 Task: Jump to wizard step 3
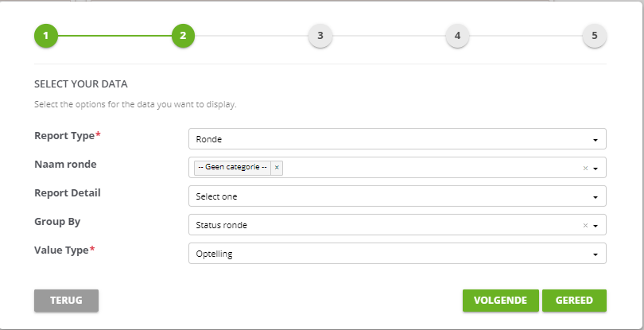click(x=320, y=36)
